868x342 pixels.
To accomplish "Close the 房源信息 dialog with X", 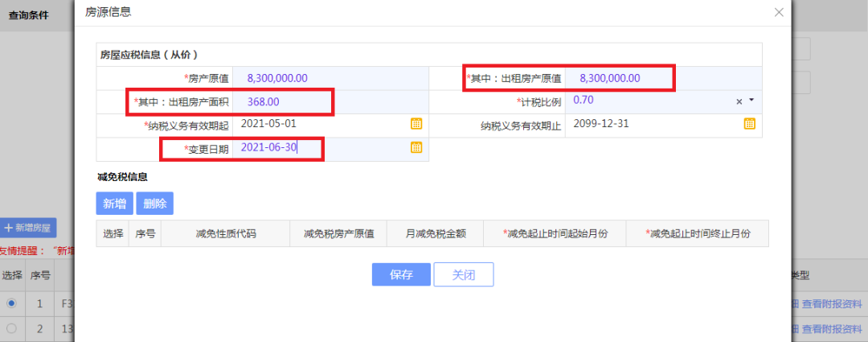I will 779,12.
